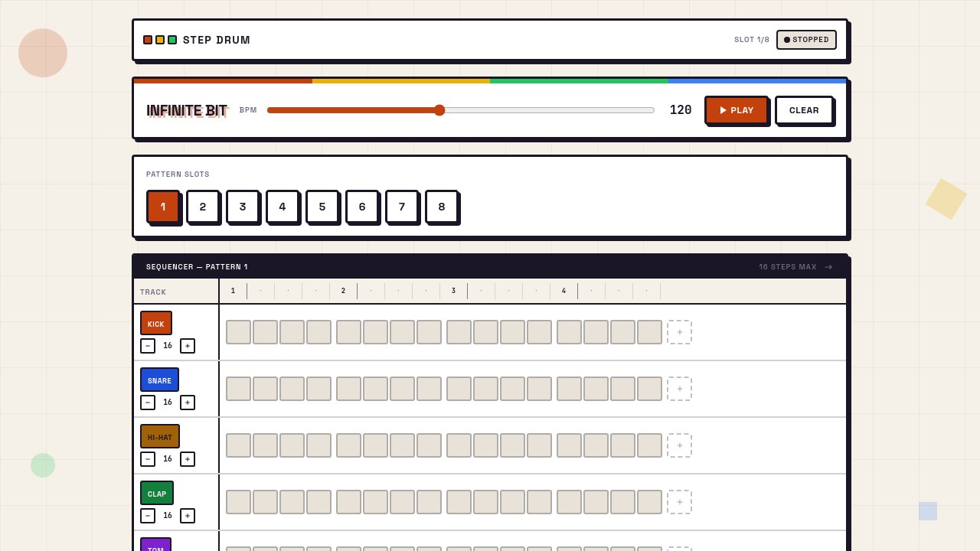This screenshot has height=551, width=980.
Task: Click beat 3 marker in step ruler
Action: pos(454,291)
